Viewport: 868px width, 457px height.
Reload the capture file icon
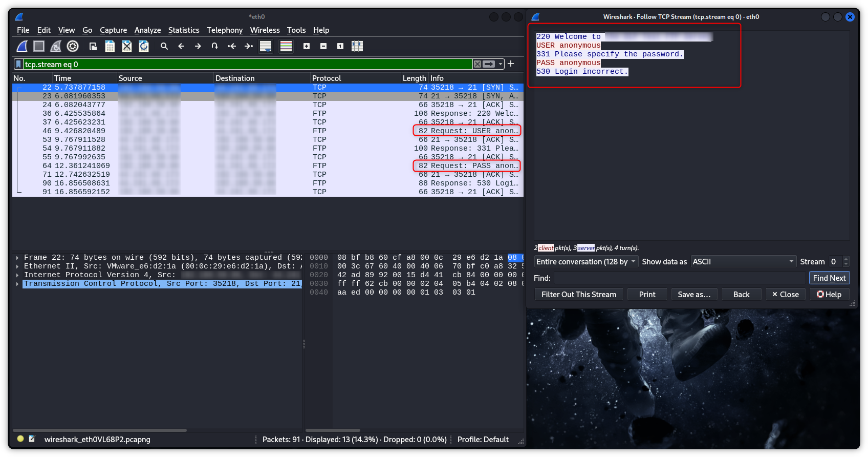(x=144, y=46)
